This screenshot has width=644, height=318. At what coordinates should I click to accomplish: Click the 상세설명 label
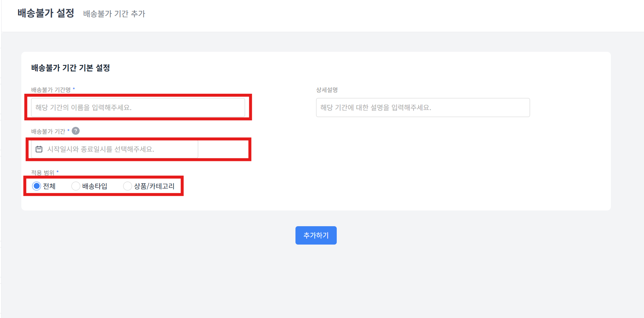(327, 90)
